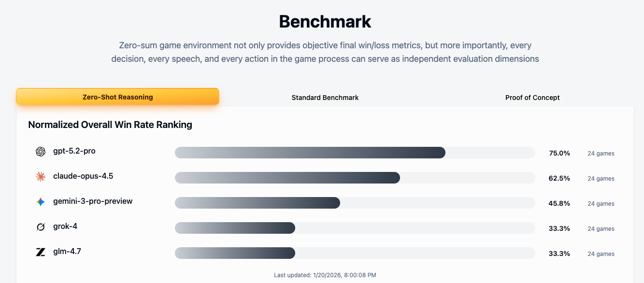Select the Zero-Shot Reasoning tab
Screen dimensions: 644x283
click(117, 97)
